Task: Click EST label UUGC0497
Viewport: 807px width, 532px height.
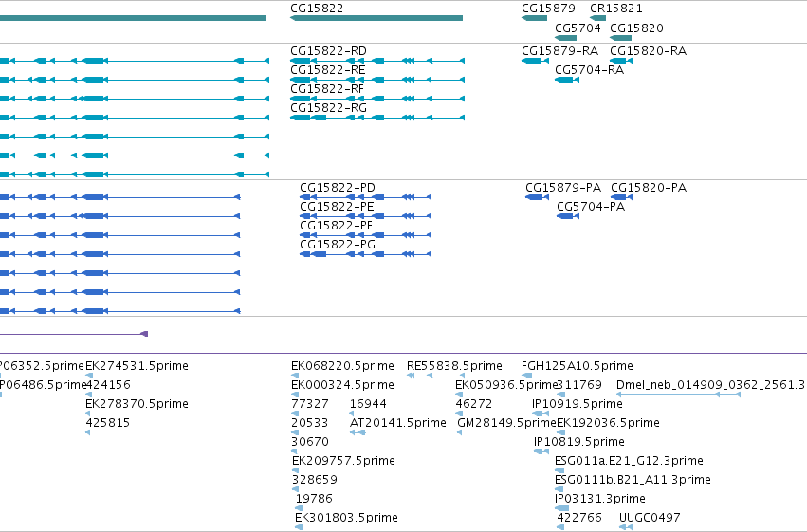Action: (x=650, y=518)
